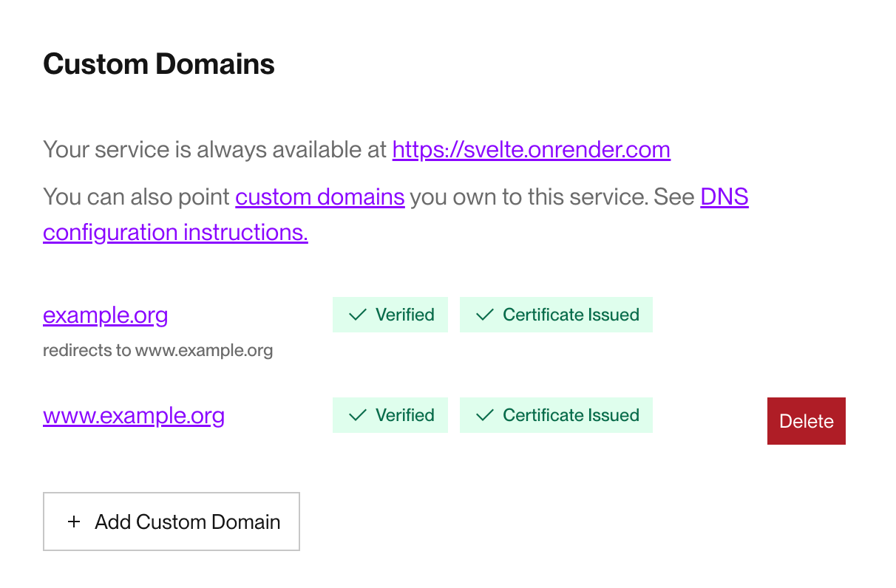The height and width of the screenshot is (588, 896).
Task: Click the checkmark in www.example.org Certificate Issued badge
Action: [x=484, y=414]
